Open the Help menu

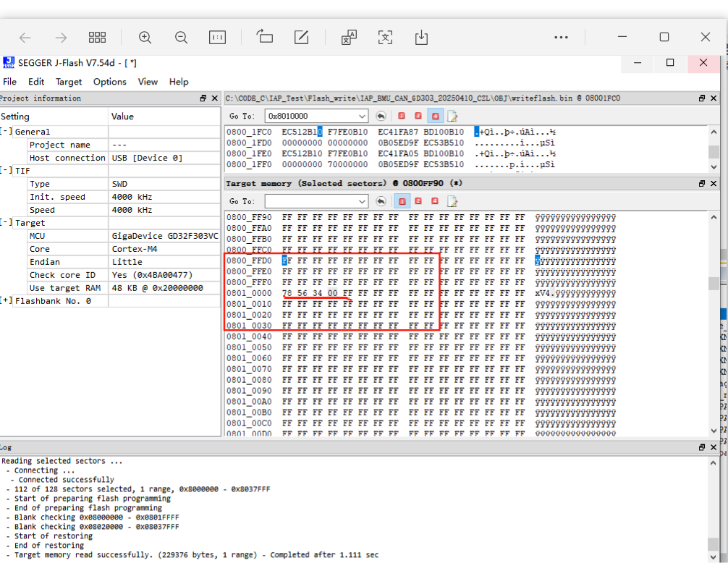tap(179, 82)
